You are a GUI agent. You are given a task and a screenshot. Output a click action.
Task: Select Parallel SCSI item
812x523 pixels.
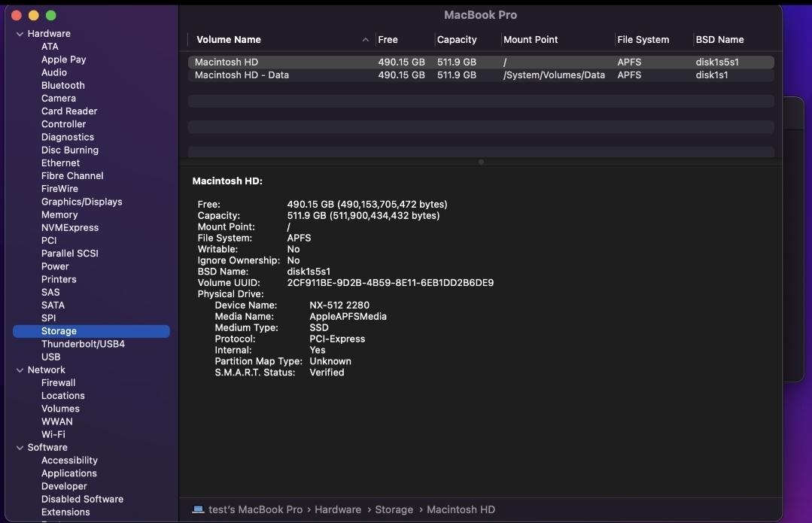(x=69, y=254)
